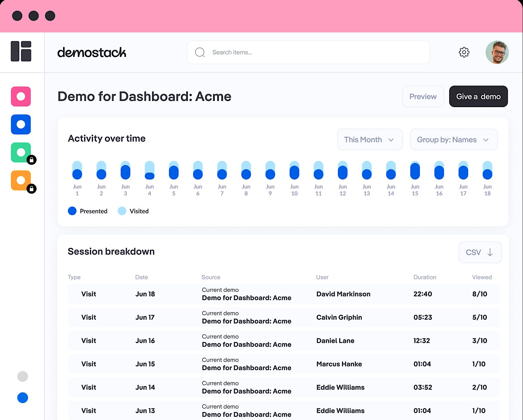523x420 pixels.
Task: Open the Marcus Hanke session row
Action: pyautogui.click(x=284, y=364)
